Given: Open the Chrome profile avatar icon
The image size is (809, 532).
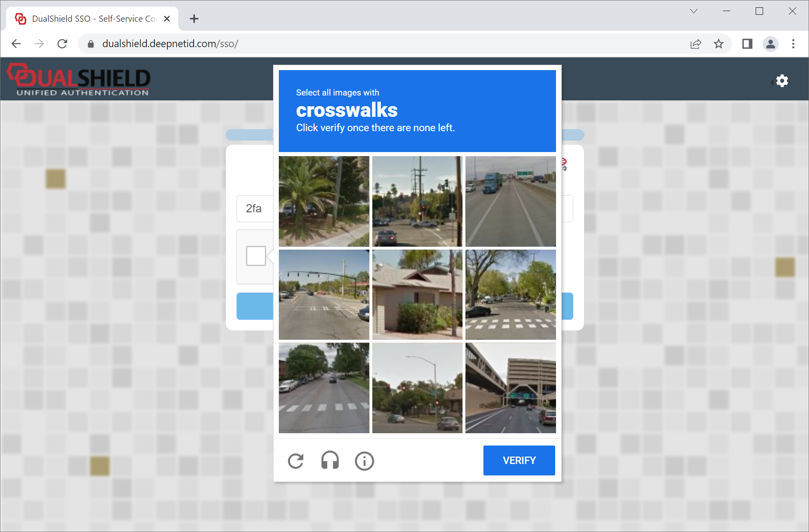Looking at the screenshot, I should tap(770, 44).
